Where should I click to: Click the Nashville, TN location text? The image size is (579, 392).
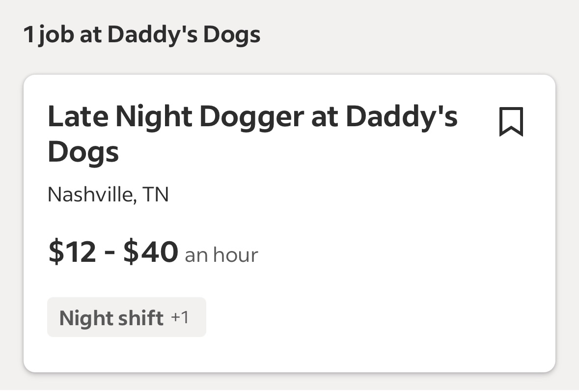(x=108, y=195)
